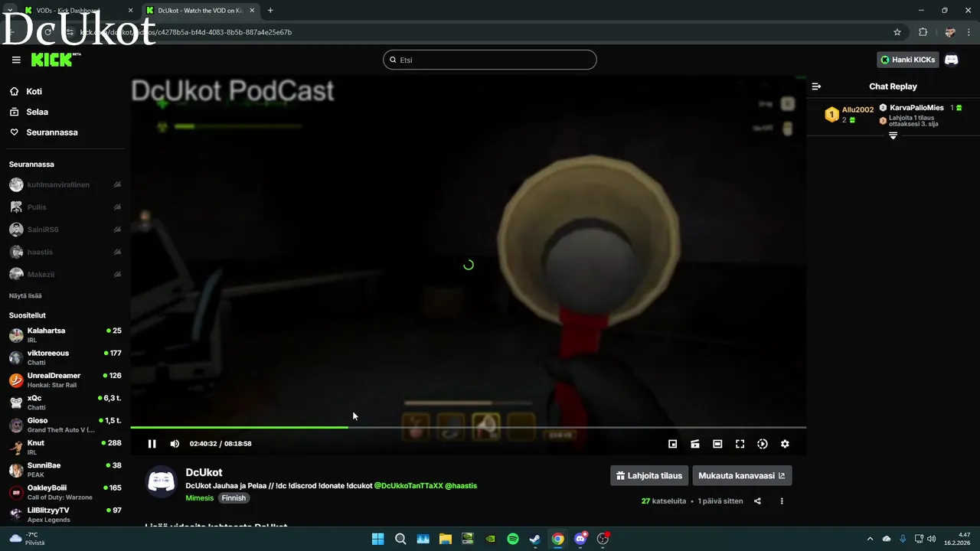Viewport: 980px width, 551px height.
Task: Open a new browser tab
Action: (x=270, y=11)
